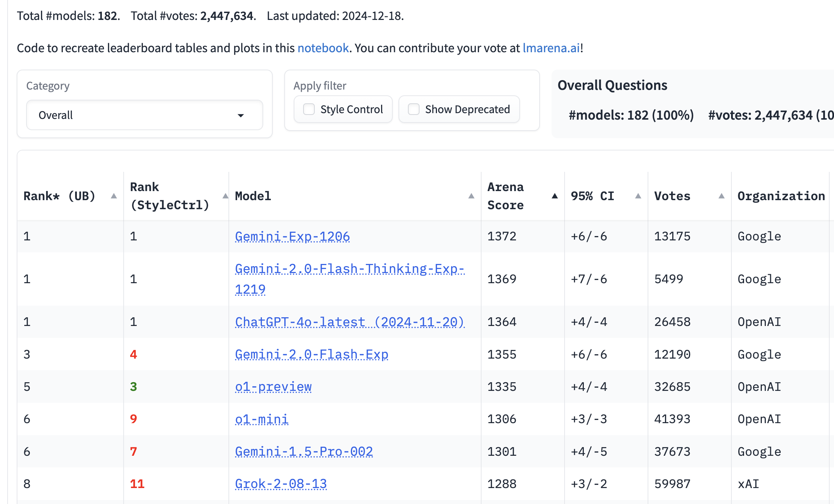
Task: Select arena score 1288
Action: (x=502, y=484)
